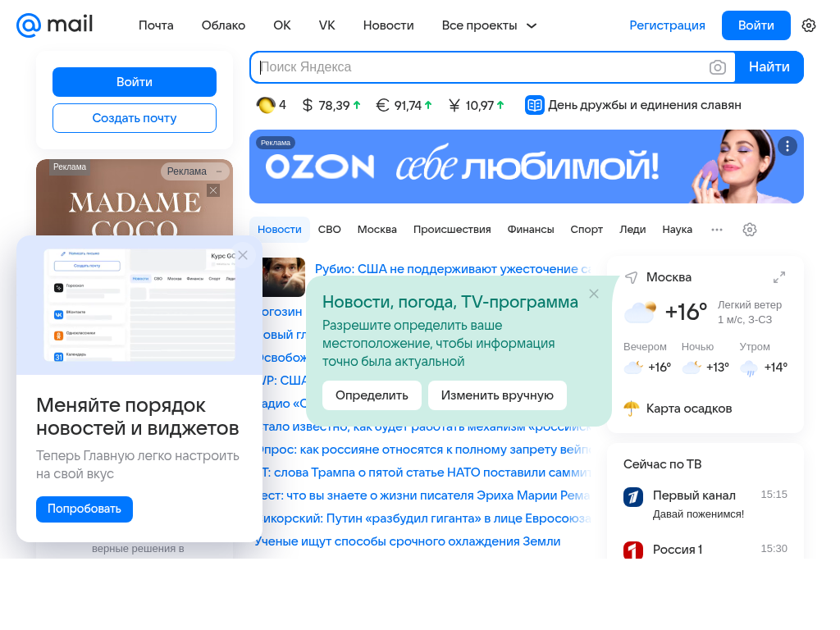Open settings gear in top header
Viewport: 840px width, 630px height.
[808, 25]
